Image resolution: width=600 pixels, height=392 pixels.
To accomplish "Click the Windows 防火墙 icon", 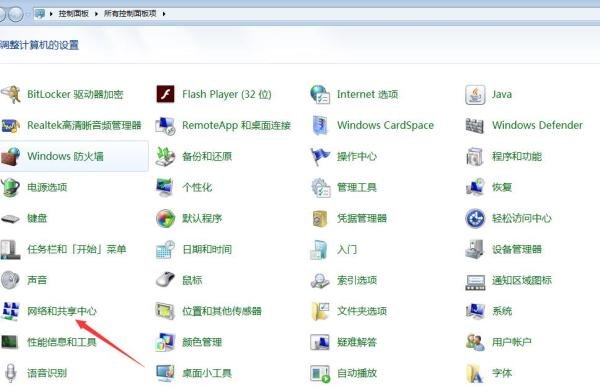I will 10,156.
